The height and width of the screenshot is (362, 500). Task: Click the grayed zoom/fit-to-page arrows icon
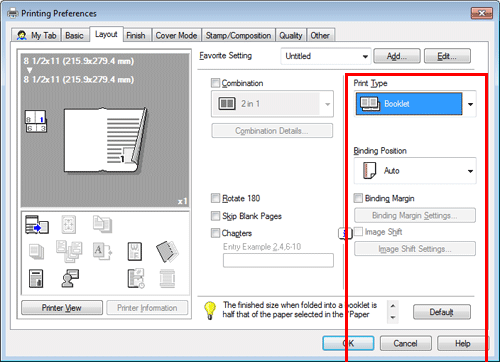pos(69,224)
